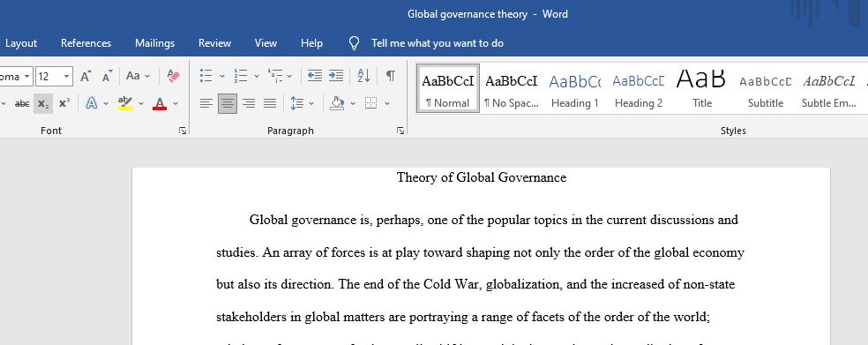Expand the font name dropdown
Screen dimensions: 868x345
click(x=27, y=77)
